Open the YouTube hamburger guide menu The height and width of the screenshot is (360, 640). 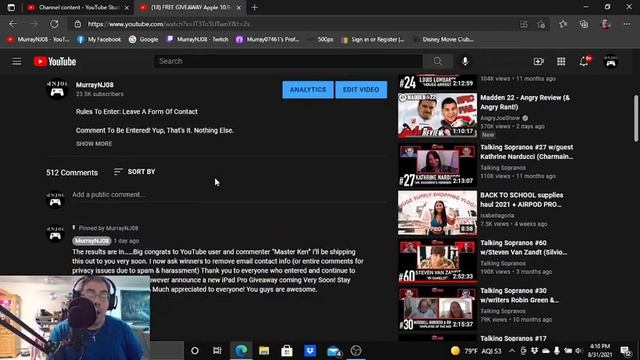pos(17,62)
